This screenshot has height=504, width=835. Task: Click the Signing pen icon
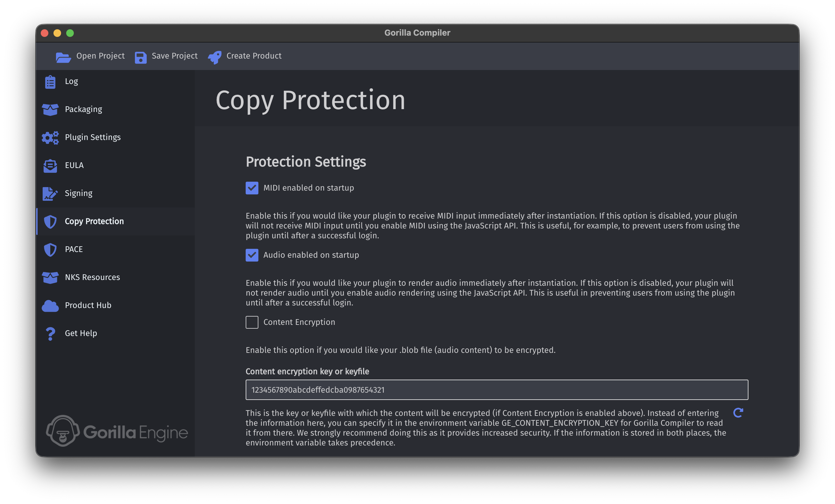[x=50, y=193]
